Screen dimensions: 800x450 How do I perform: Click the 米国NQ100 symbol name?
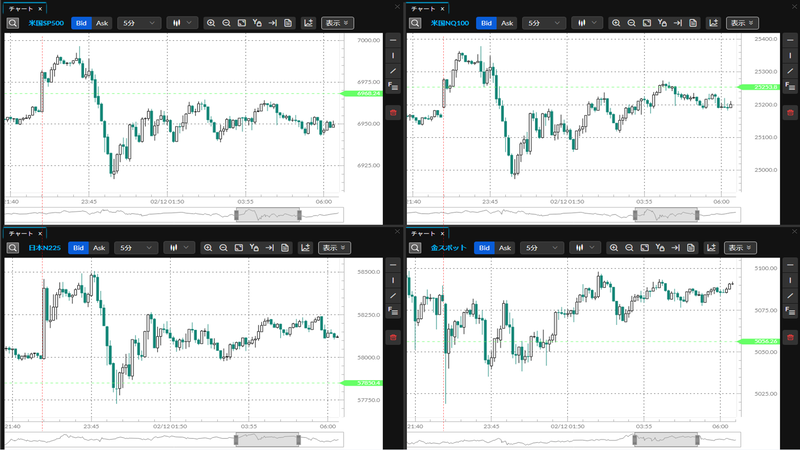tap(450, 23)
